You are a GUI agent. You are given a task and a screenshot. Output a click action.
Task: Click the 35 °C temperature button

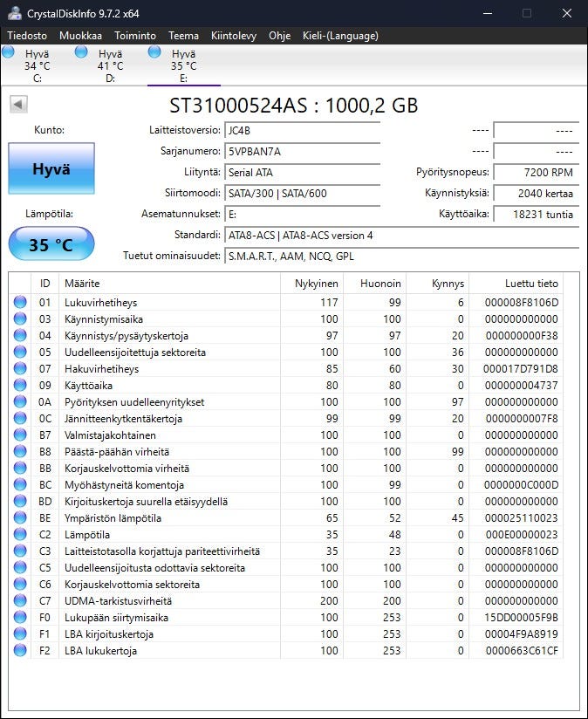coord(51,245)
